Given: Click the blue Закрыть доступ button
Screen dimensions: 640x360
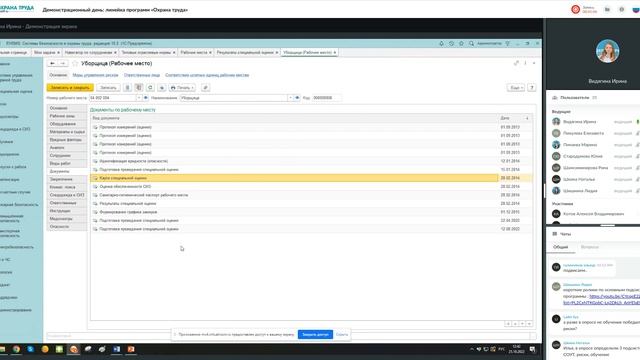Looking at the screenshot, I should click(x=315, y=334).
